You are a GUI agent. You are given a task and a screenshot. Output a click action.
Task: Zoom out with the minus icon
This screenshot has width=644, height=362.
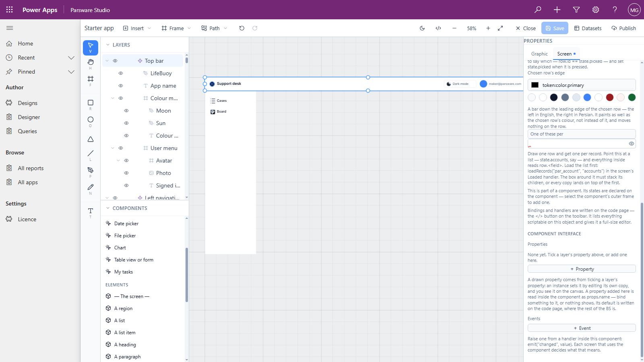pos(454,28)
